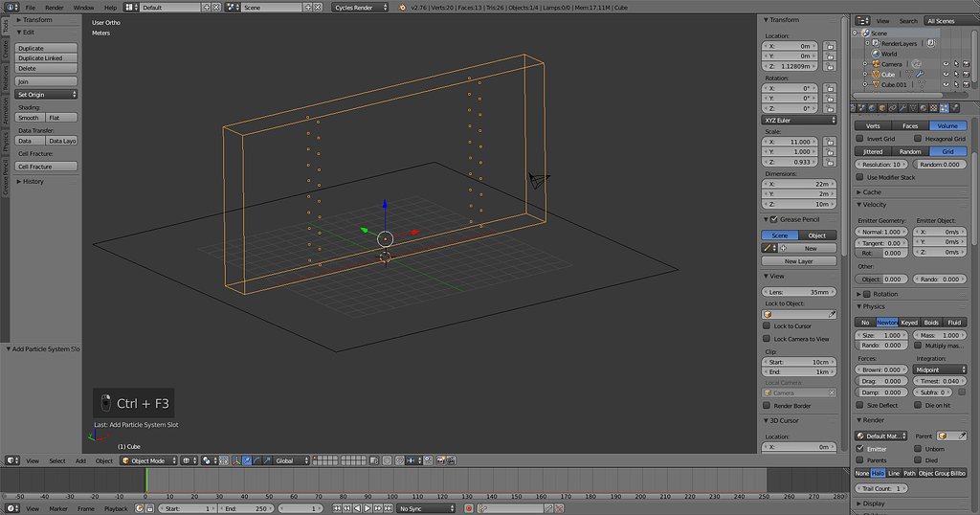Open the No Sync dropdown

click(426, 508)
